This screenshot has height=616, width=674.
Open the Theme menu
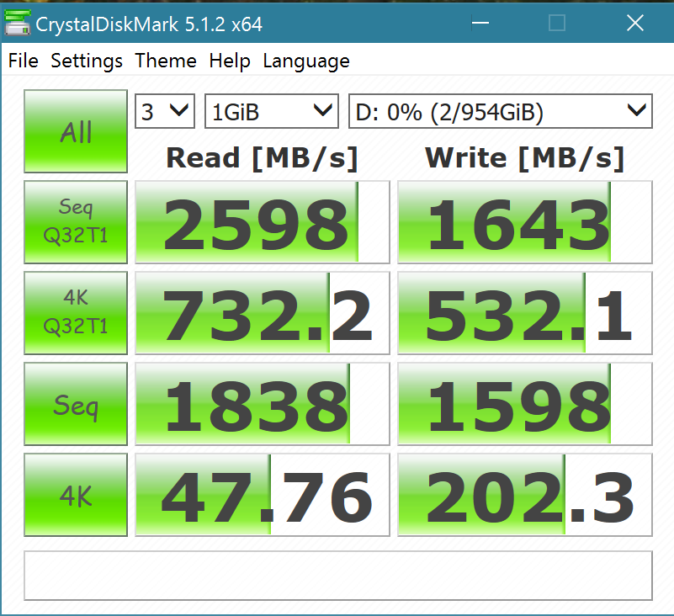tap(166, 61)
